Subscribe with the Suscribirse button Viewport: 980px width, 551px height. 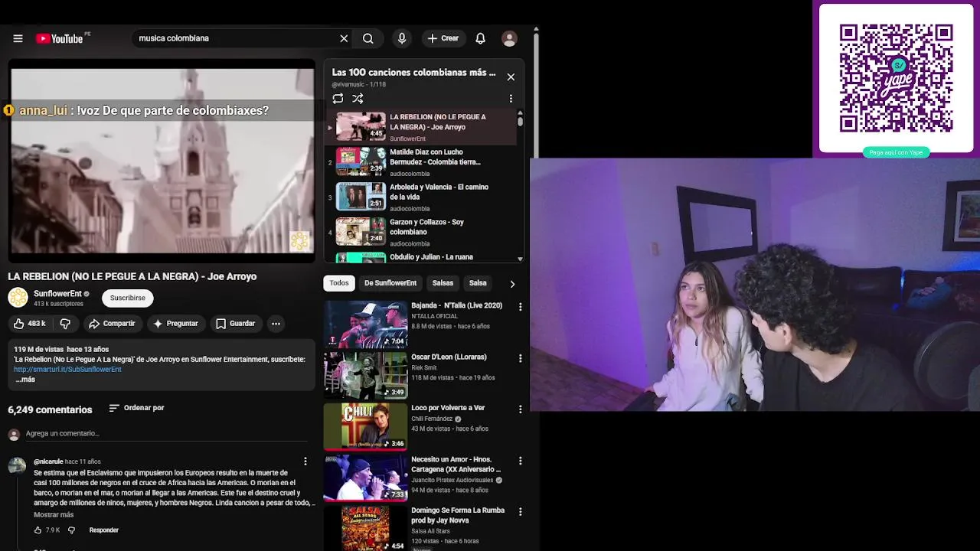coord(128,298)
